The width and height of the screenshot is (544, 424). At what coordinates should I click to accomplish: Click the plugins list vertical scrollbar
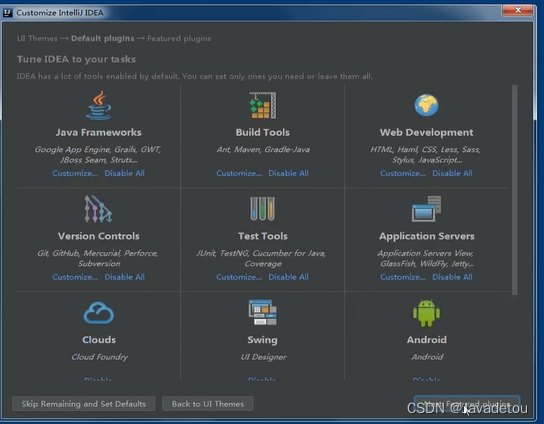(515, 190)
